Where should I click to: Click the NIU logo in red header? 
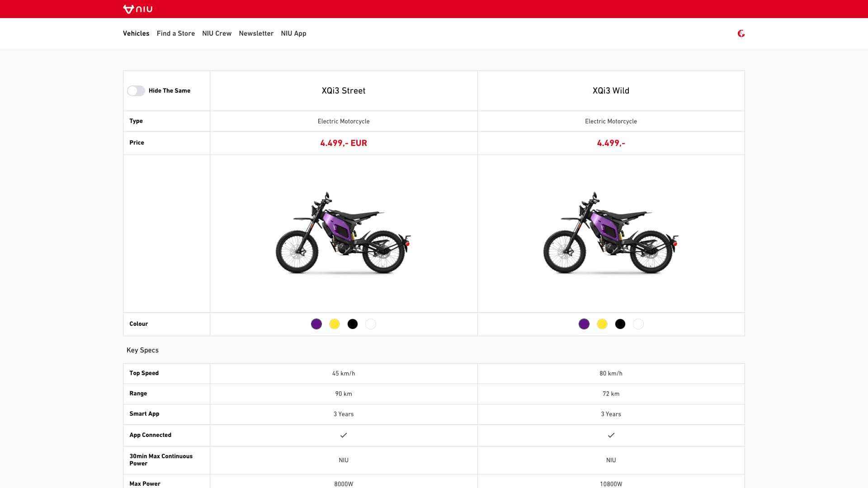(x=138, y=9)
